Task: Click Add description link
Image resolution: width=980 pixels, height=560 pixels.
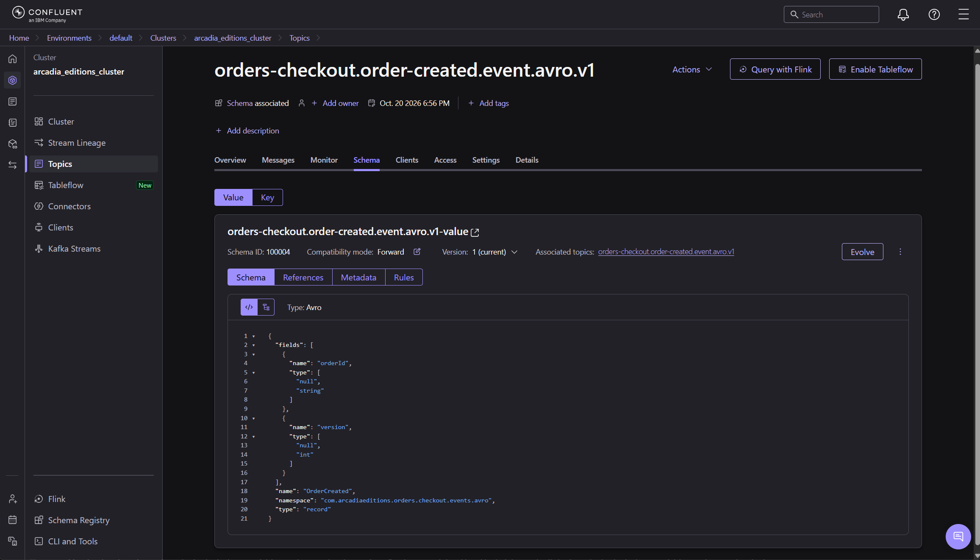Action: click(247, 131)
